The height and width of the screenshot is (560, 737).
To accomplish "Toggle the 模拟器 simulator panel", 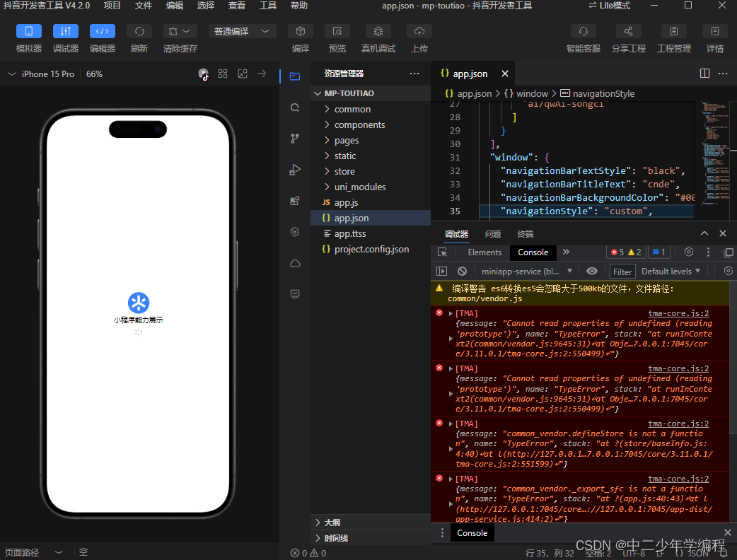I will 29,32.
